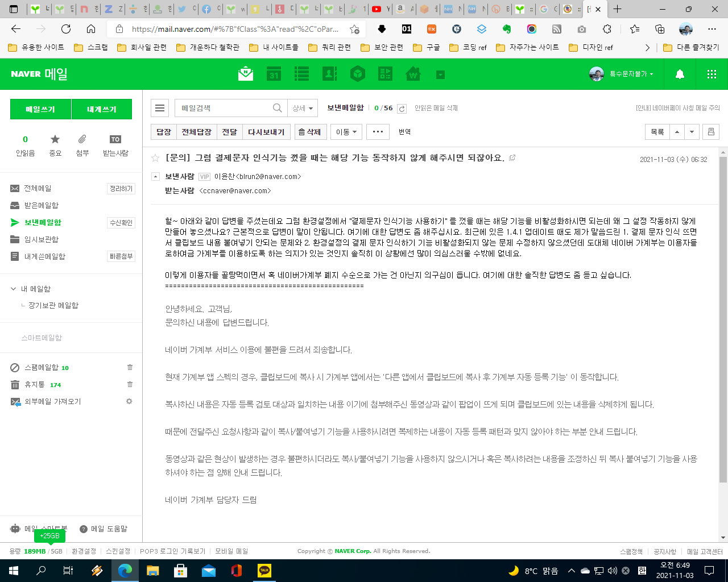
Task: Open the Naver apps grid icon
Action: pyautogui.click(x=712, y=74)
